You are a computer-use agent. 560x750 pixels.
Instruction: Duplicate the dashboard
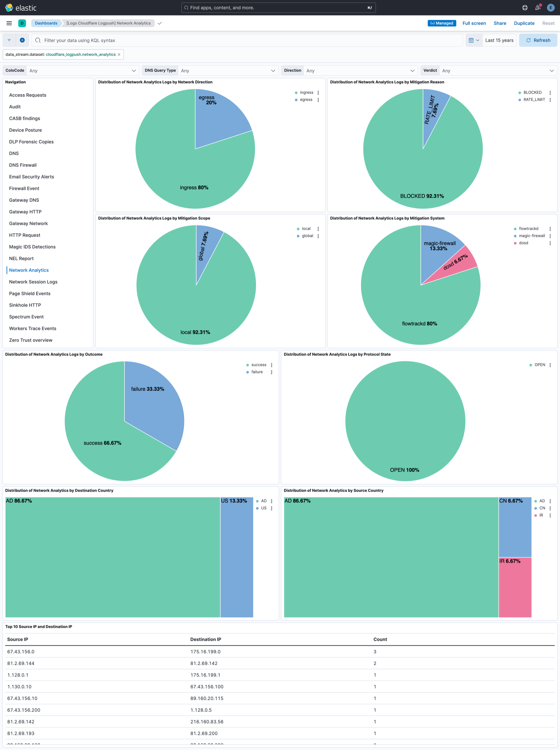click(x=524, y=23)
